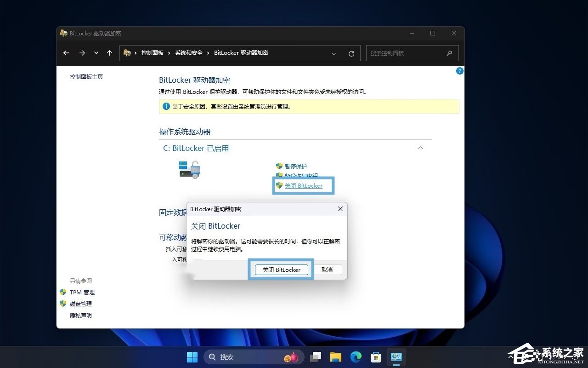
Task: Cancel the BitLocker decryption dialog
Action: 328,270
